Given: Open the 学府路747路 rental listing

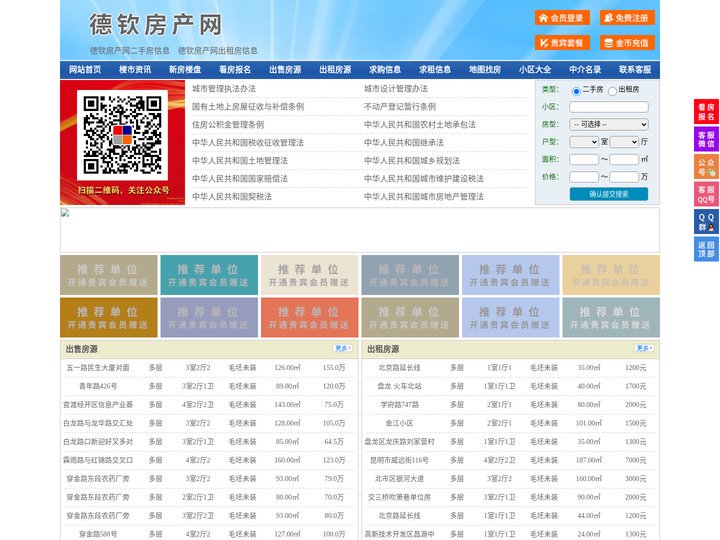Looking at the screenshot, I should click(x=399, y=405).
